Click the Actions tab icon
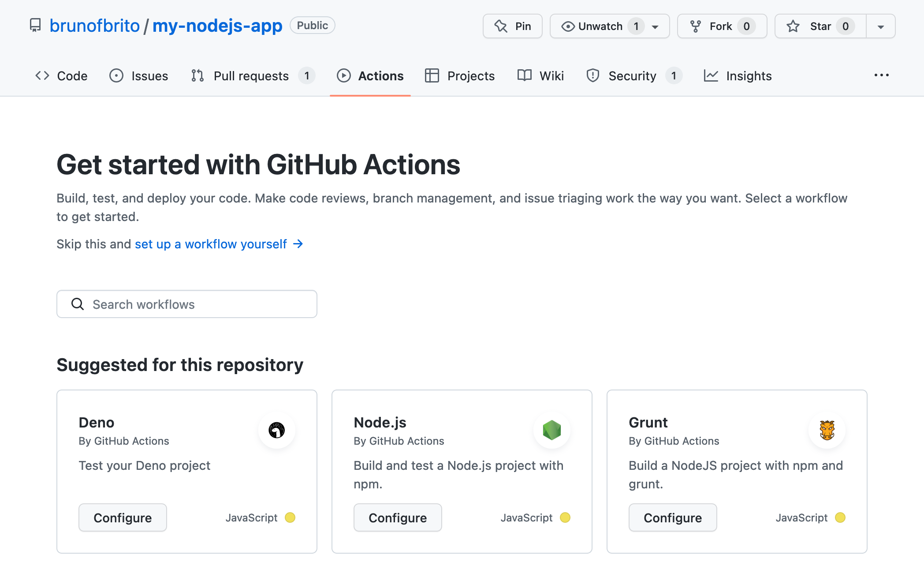This screenshot has width=924, height=566. pyautogui.click(x=344, y=75)
